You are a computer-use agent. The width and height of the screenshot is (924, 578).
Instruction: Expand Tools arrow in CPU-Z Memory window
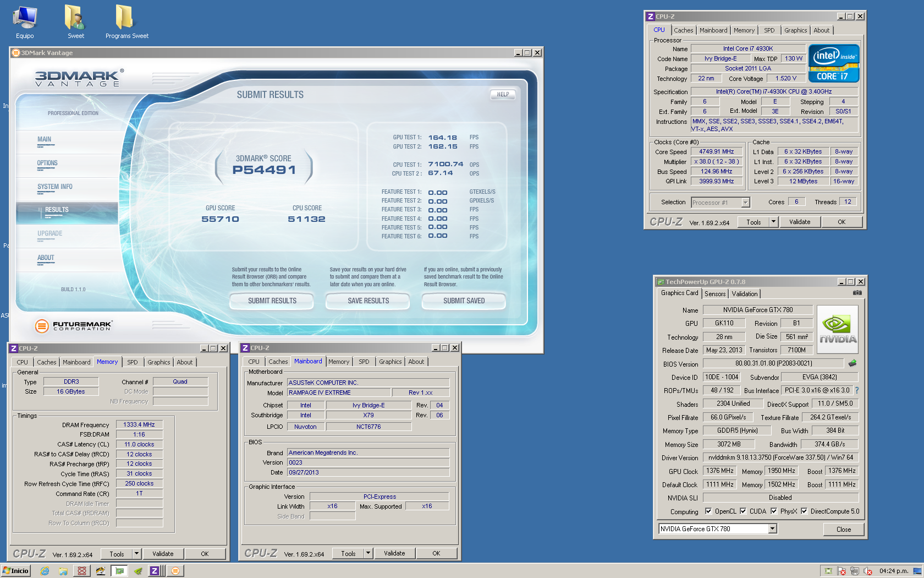point(136,554)
